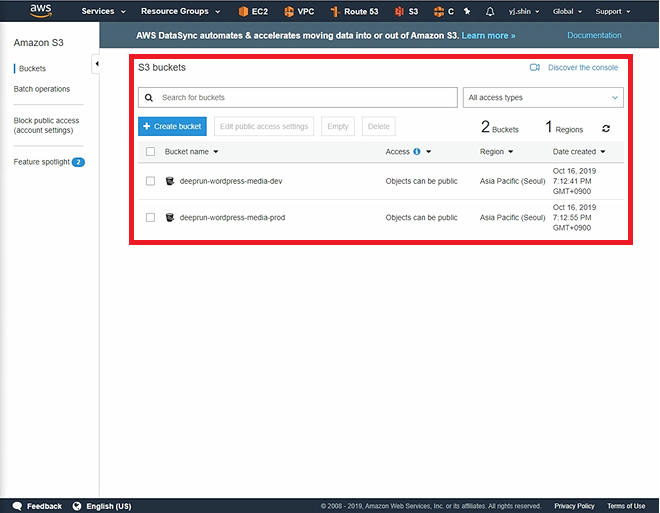The height and width of the screenshot is (513, 660).
Task: Click the Feedback label
Action: click(x=44, y=506)
